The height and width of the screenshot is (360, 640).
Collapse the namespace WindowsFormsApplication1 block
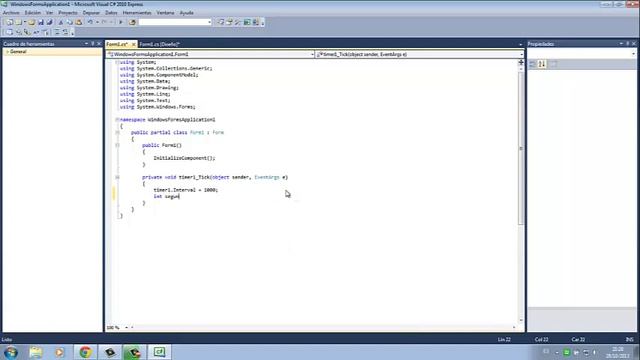point(117,120)
